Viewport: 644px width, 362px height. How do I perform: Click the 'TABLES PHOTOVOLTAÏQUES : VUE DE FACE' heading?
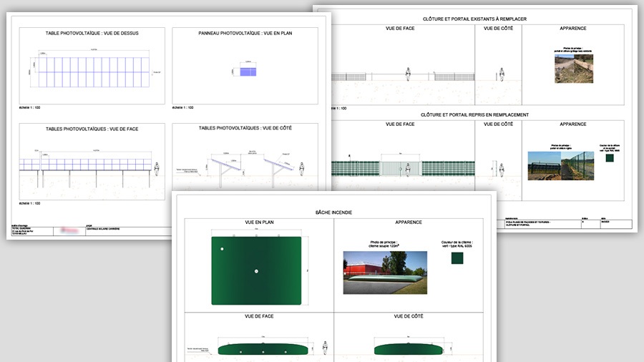click(x=92, y=129)
